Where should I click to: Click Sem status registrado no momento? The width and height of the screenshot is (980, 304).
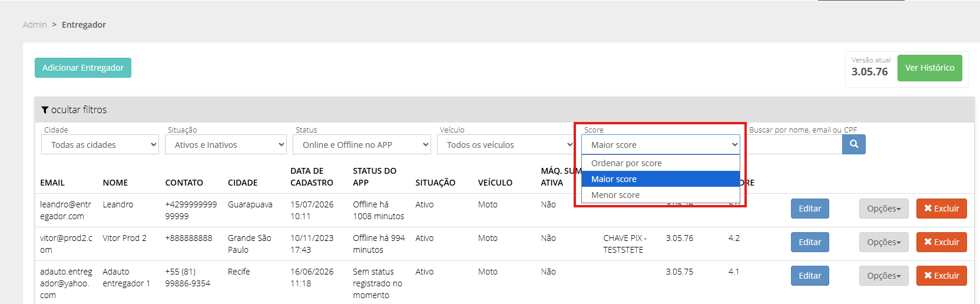(x=378, y=283)
